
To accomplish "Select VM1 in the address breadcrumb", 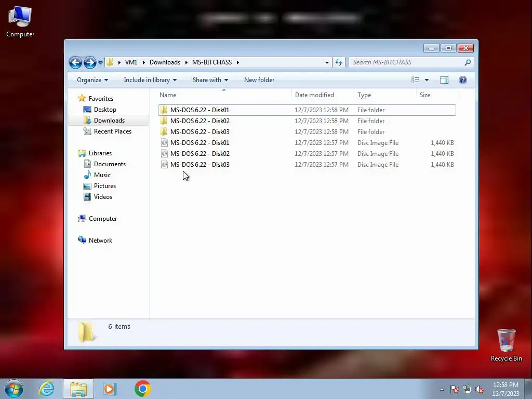I will click(x=131, y=62).
